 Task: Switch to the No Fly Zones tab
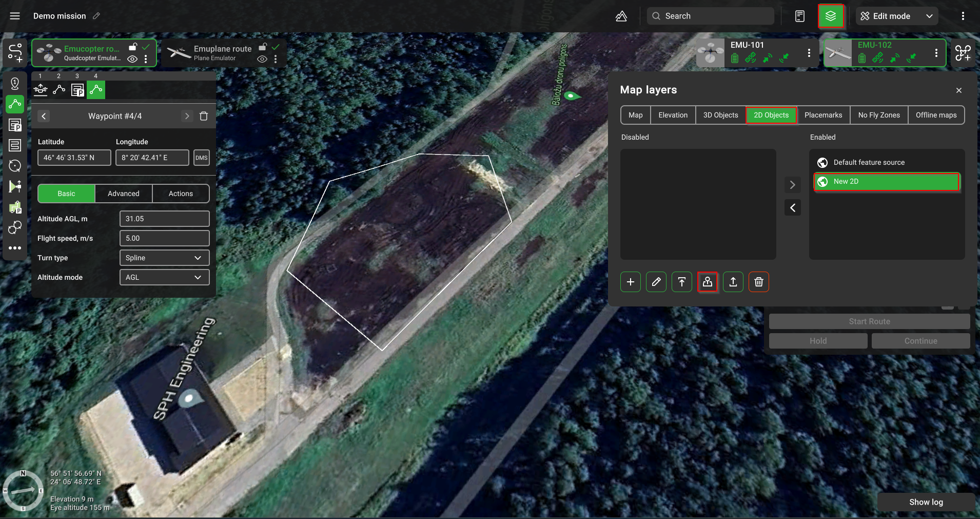(878, 115)
